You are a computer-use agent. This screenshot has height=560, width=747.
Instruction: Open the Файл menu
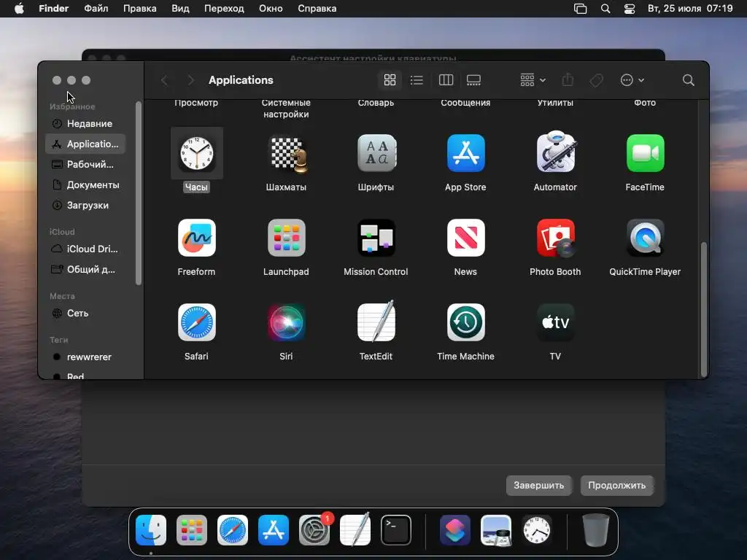coord(96,9)
